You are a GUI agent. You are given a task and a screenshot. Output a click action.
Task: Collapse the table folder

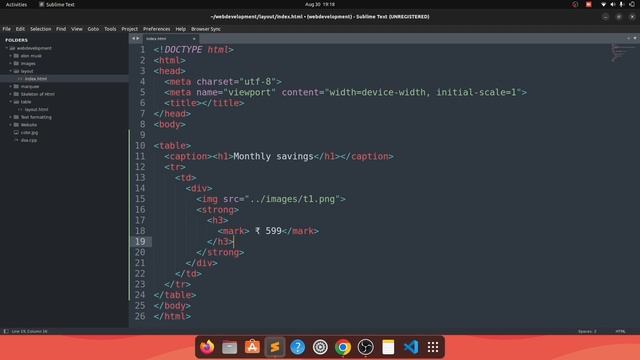[x=11, y=102]
